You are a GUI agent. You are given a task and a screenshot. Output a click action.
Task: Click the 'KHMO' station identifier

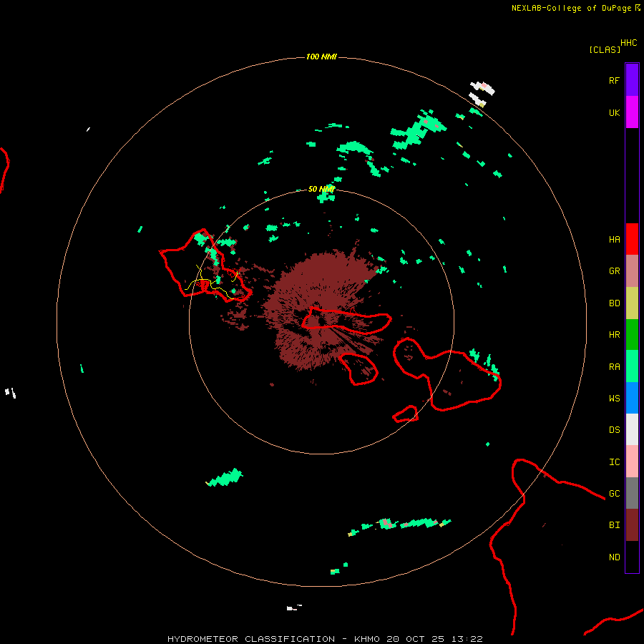[x=367, y=639]
